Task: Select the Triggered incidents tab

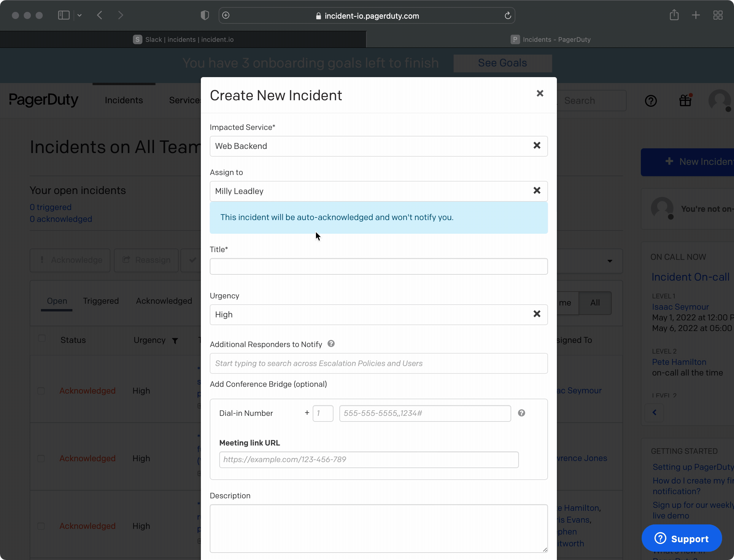Action: click(101, 301)
